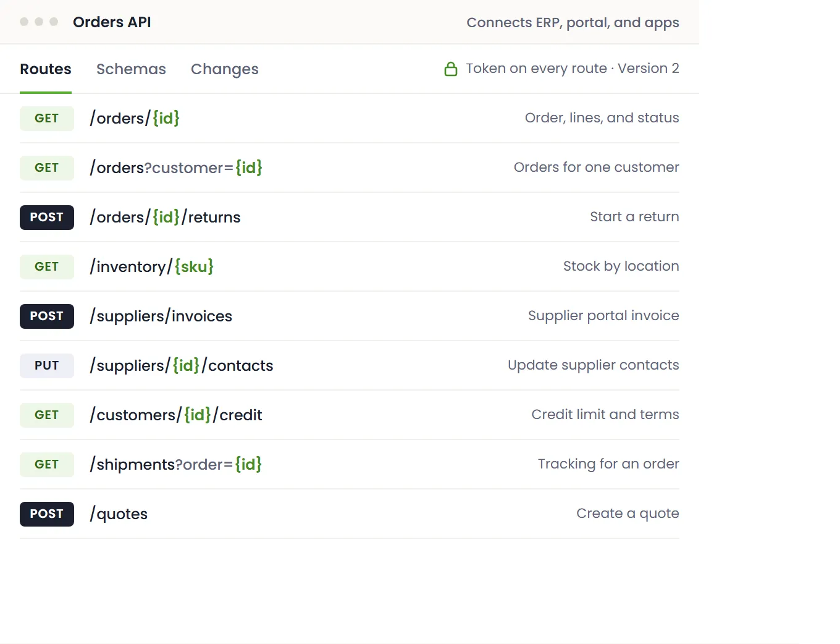Screen dimensions: 840x644
Task: Open the /suppliers/invoices route
Action: click(161, 316)
